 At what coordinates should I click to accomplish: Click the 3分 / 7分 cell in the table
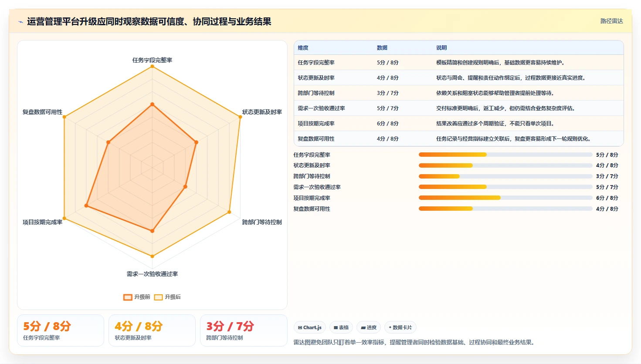pos(388,93)
